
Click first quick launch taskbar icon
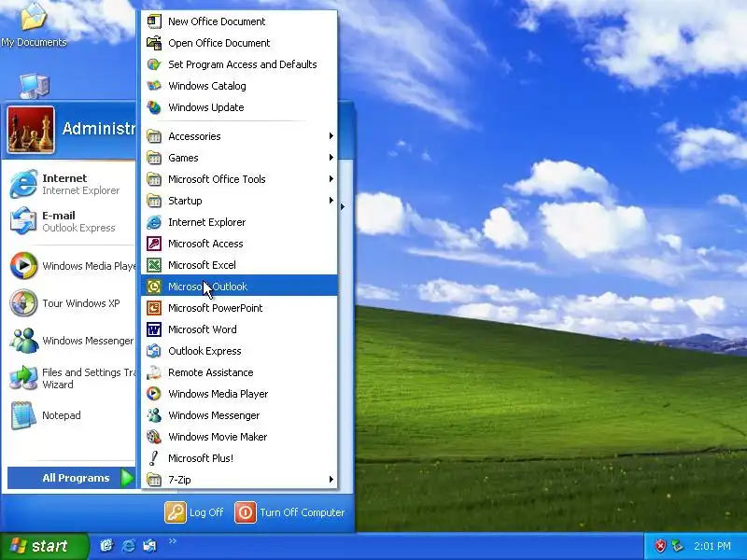tap(106, 545)
